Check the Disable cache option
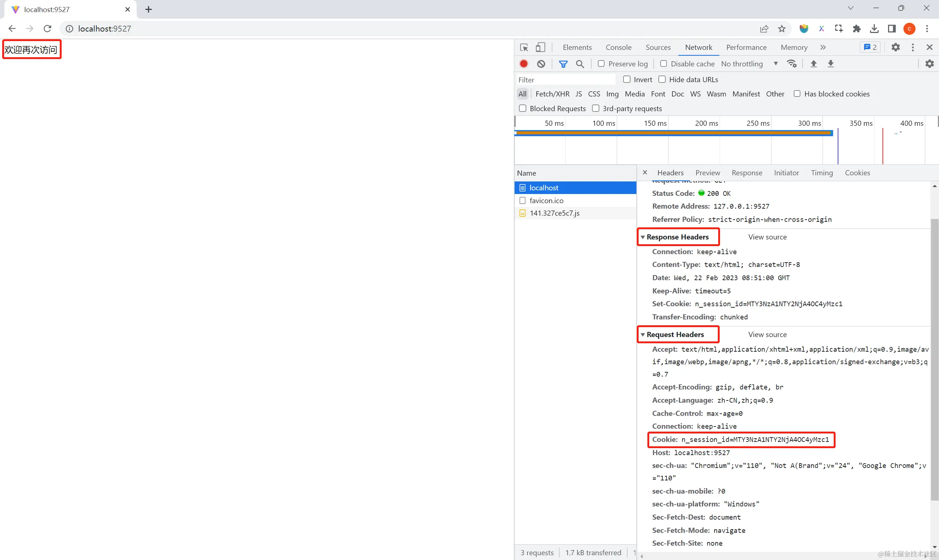 tap(663, 64)
